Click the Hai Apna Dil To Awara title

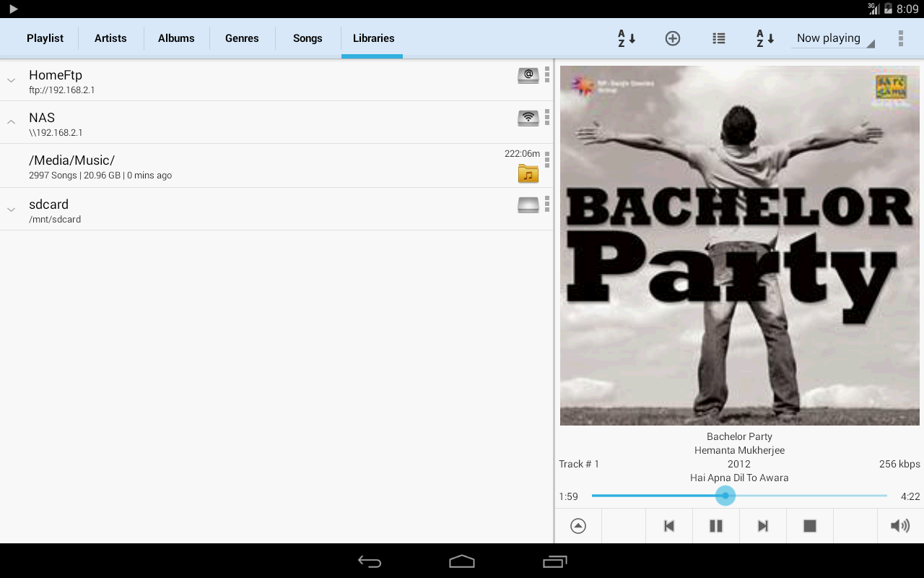click(739, 478)
